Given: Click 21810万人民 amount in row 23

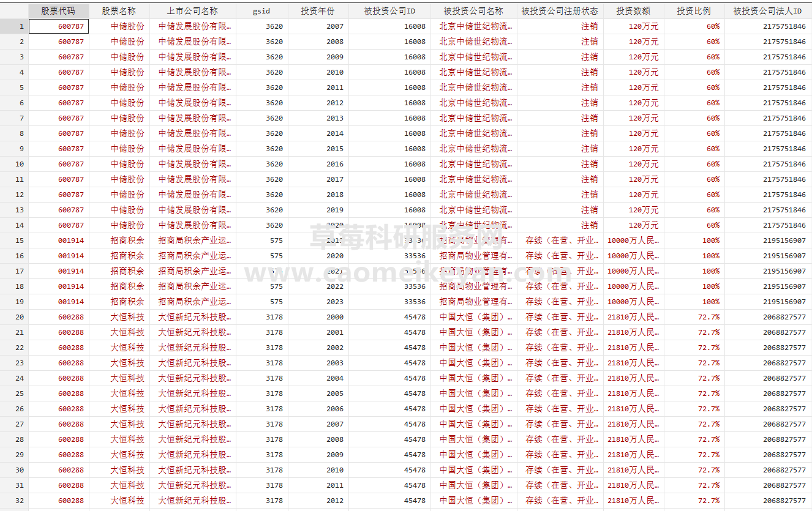Looking at the screenshot, I should [633, 363].
